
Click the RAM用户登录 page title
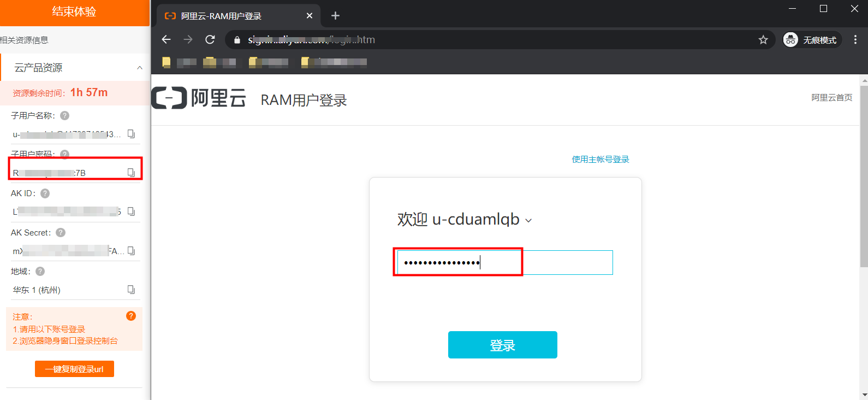[304, 101]
